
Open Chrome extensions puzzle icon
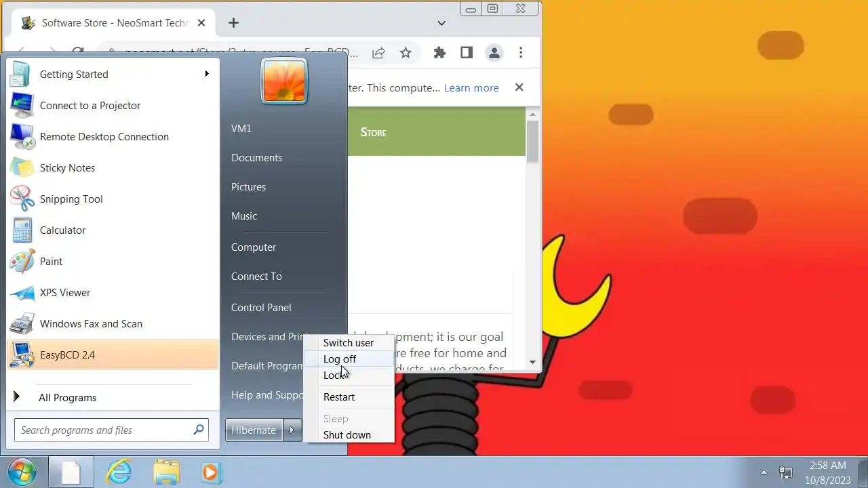point(439,52)
